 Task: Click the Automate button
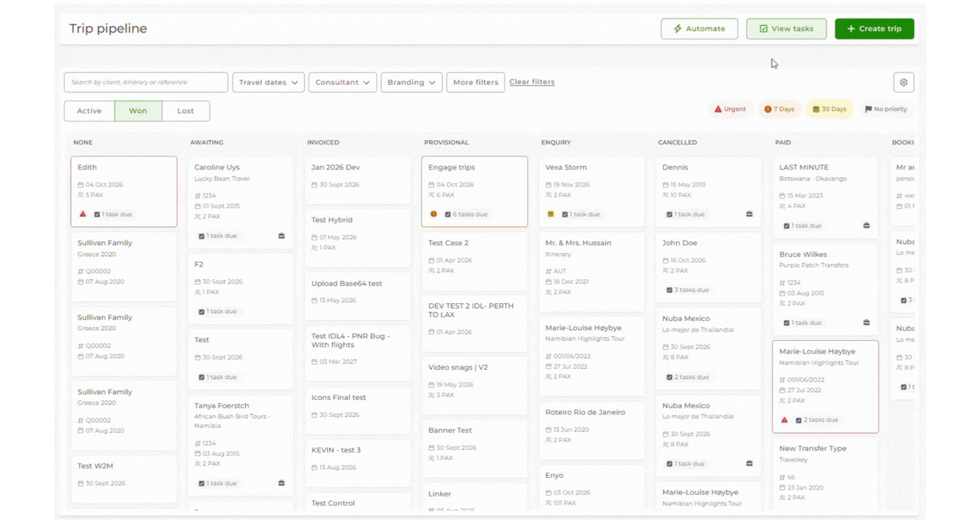699,29
